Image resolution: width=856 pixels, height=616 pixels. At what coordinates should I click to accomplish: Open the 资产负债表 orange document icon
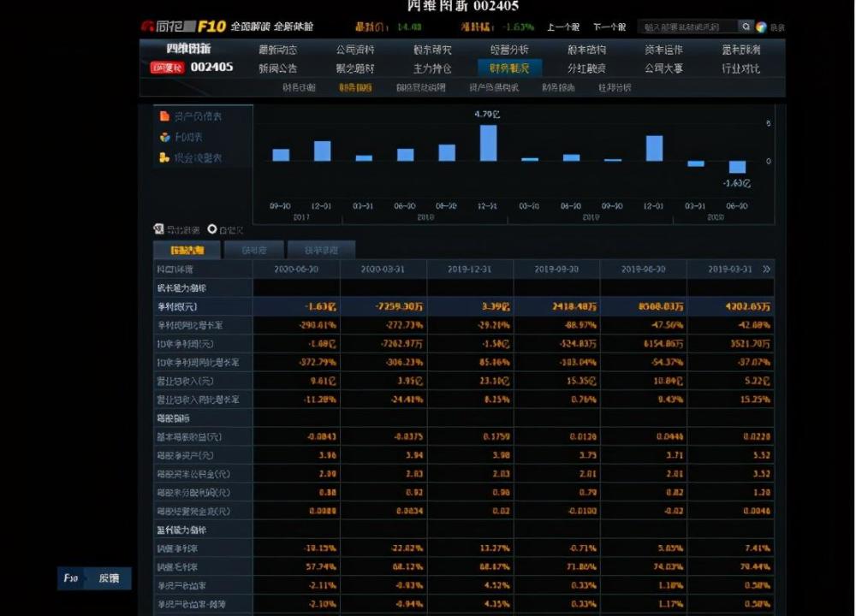164,116
